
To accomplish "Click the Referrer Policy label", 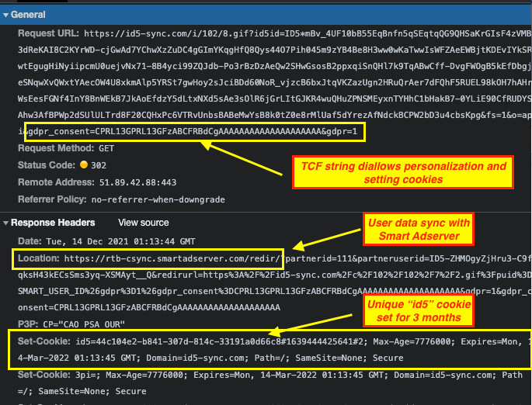I will 52,199.
